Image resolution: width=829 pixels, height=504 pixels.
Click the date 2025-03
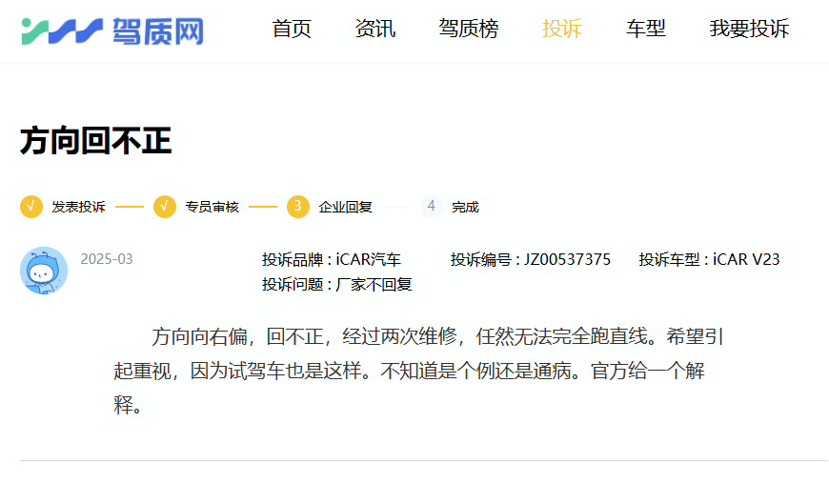(x=107, y=259)
